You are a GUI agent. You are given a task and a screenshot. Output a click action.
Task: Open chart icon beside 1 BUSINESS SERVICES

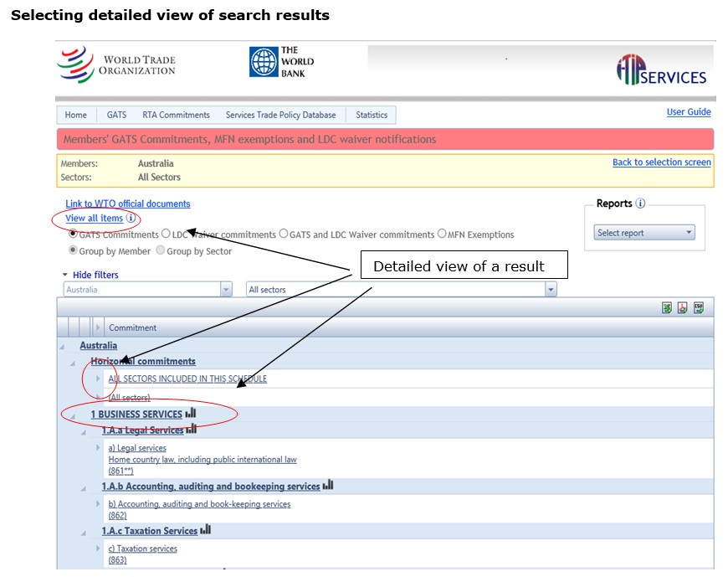[191, 413]
